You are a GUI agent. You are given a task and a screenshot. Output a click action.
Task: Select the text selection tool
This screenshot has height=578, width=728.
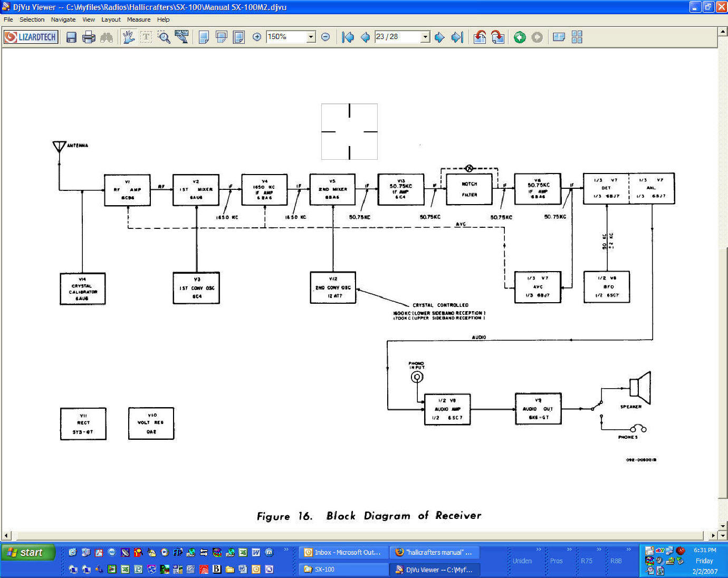146,37
